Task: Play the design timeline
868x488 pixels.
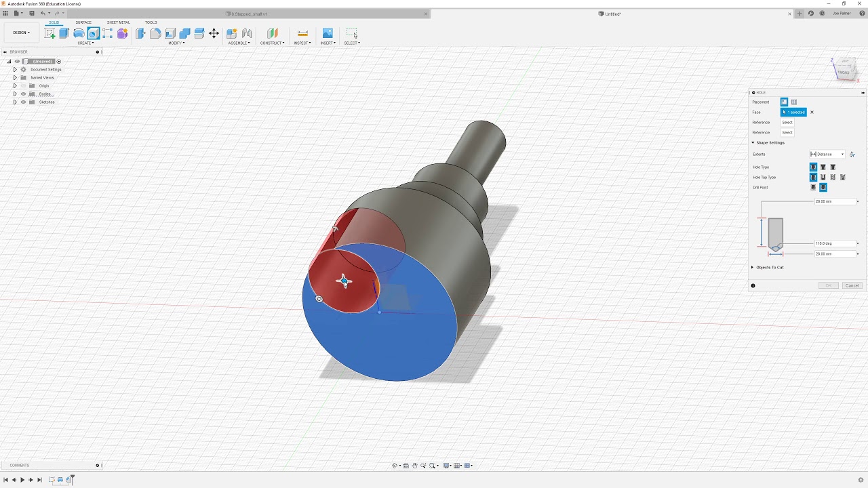Action: (22, 480)
